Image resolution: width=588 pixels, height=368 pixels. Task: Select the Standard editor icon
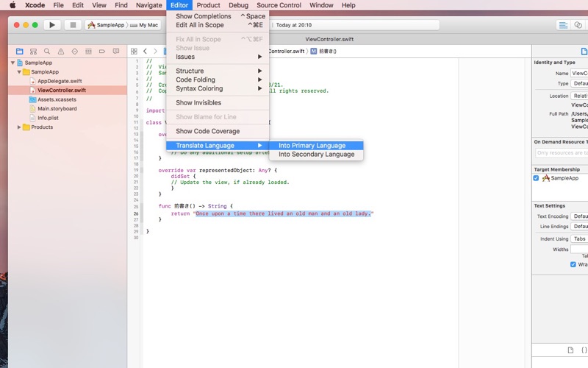[563, 25]
